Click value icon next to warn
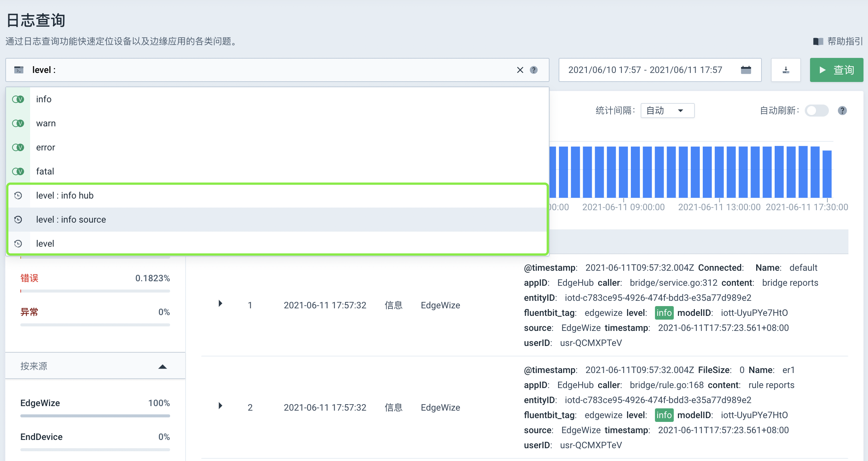This screenshot has width=868, height=461. point(18,123)
